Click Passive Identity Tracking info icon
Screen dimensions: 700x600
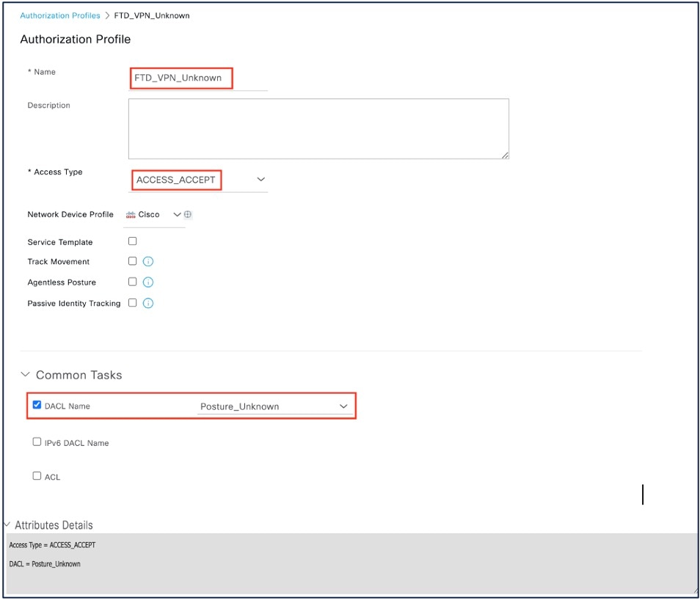point(147,303)
